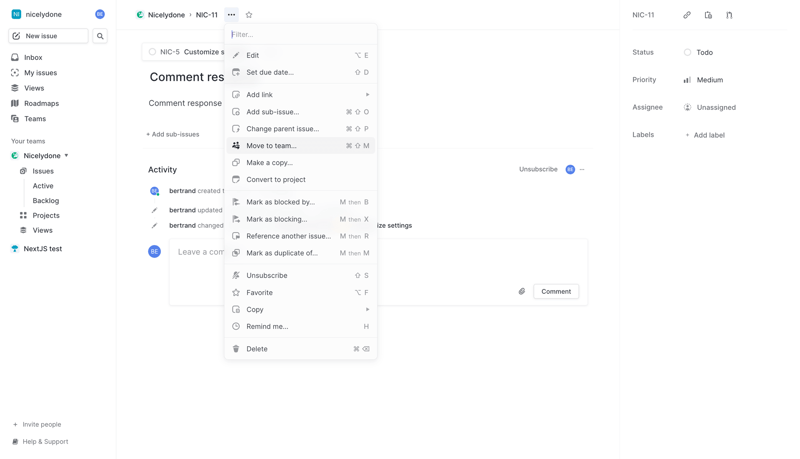
Task: Favorite the issue with star icon
Action: point(249,15)
